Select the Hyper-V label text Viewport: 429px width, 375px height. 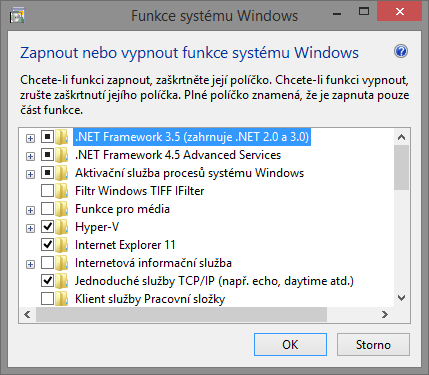pos(97,227)
